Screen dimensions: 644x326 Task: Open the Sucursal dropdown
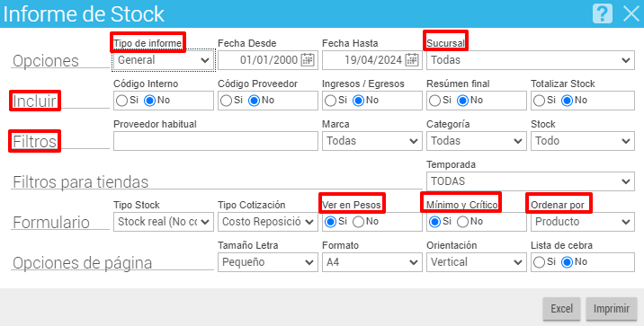pyautogui.click(x=531, y=60)
